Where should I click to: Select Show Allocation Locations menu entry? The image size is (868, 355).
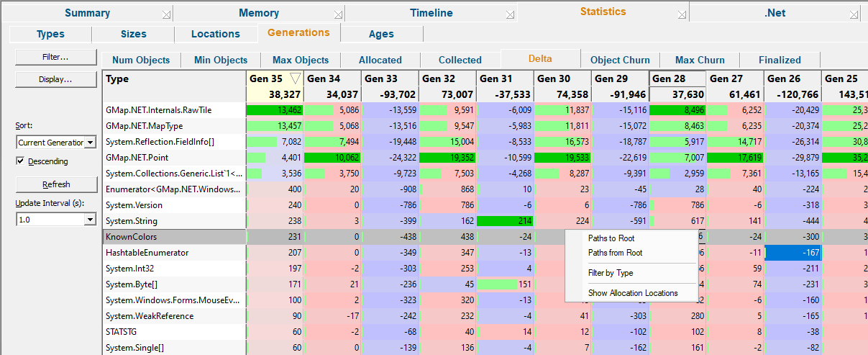631,293
